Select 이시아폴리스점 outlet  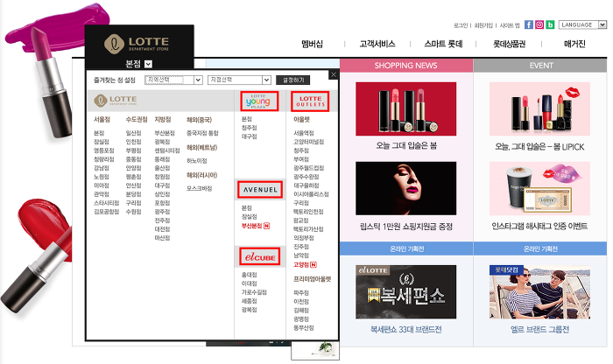click(x=311, y=194)
